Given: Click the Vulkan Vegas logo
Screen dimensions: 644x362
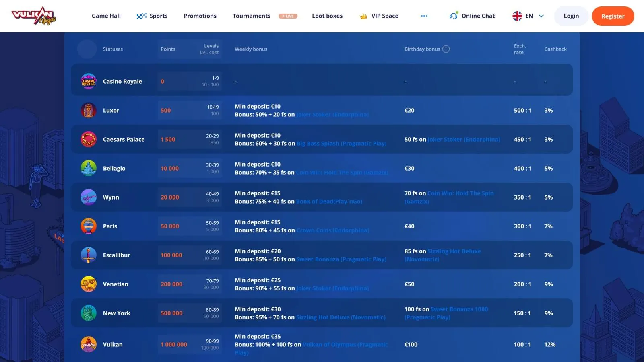Looking at the screenshot, I should point(34,16).
